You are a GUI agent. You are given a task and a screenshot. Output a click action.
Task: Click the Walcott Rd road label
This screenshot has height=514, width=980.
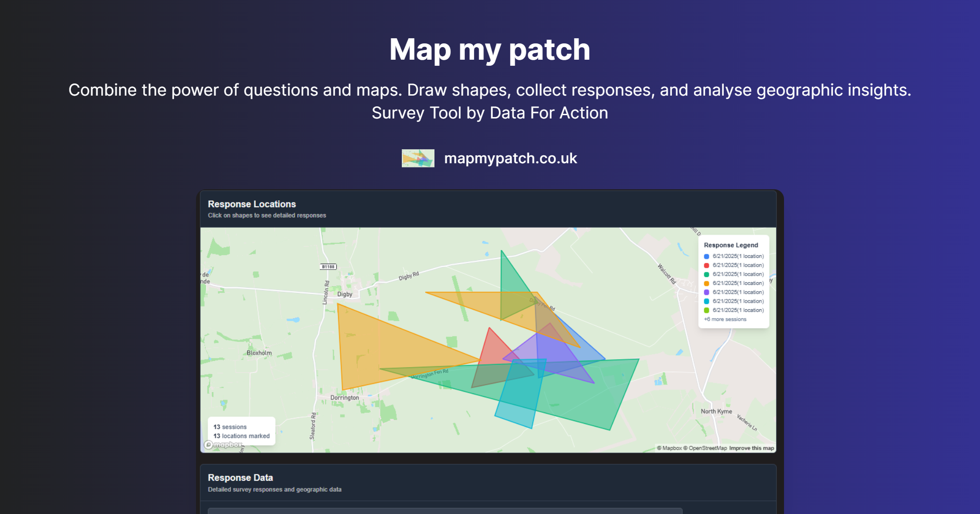[x=667, y=274]
